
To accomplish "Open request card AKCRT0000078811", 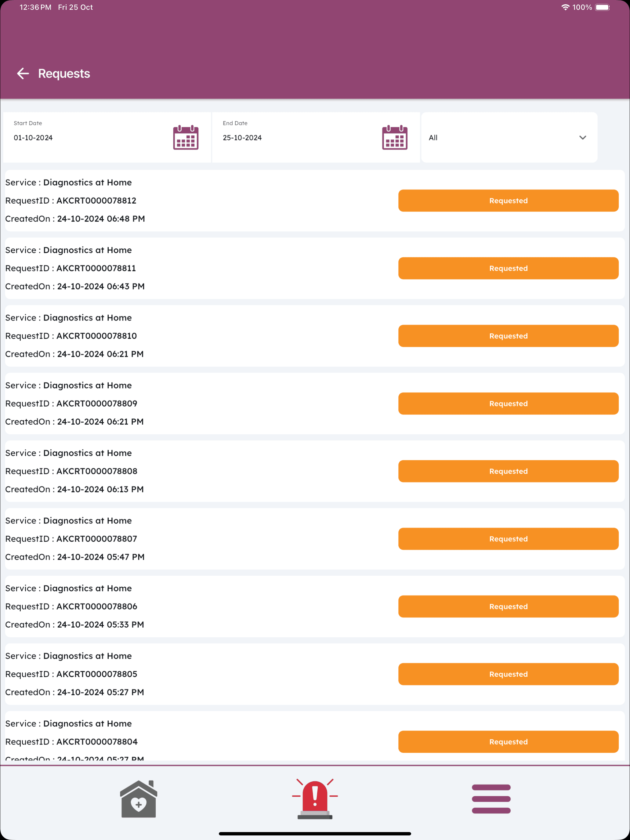I will point(315,268).
